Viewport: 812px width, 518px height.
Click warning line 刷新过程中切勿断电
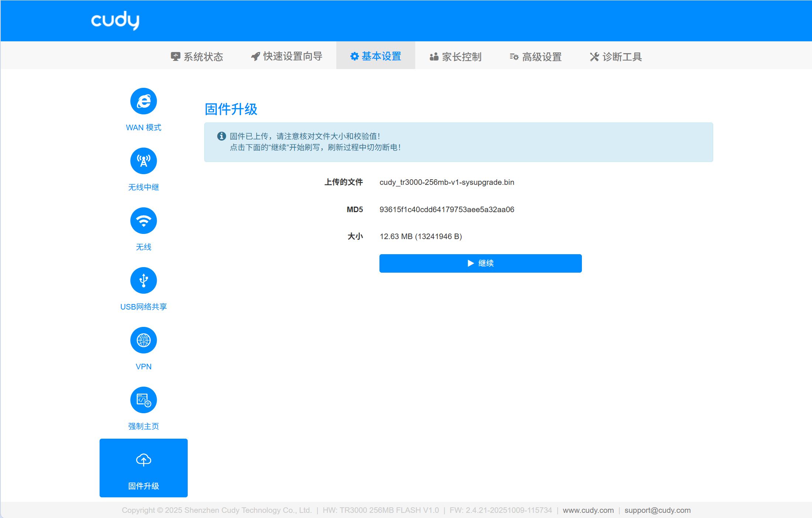[364, 147]
